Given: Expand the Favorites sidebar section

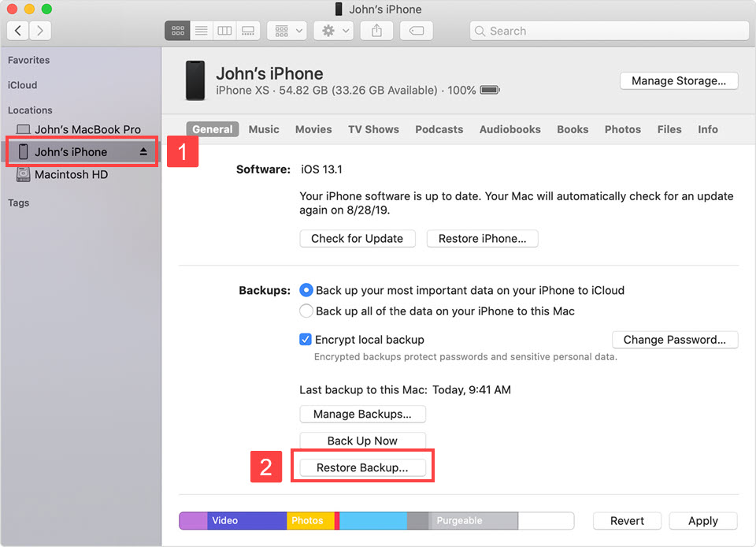Looking at the screenshot, I should tap(28, 60).
